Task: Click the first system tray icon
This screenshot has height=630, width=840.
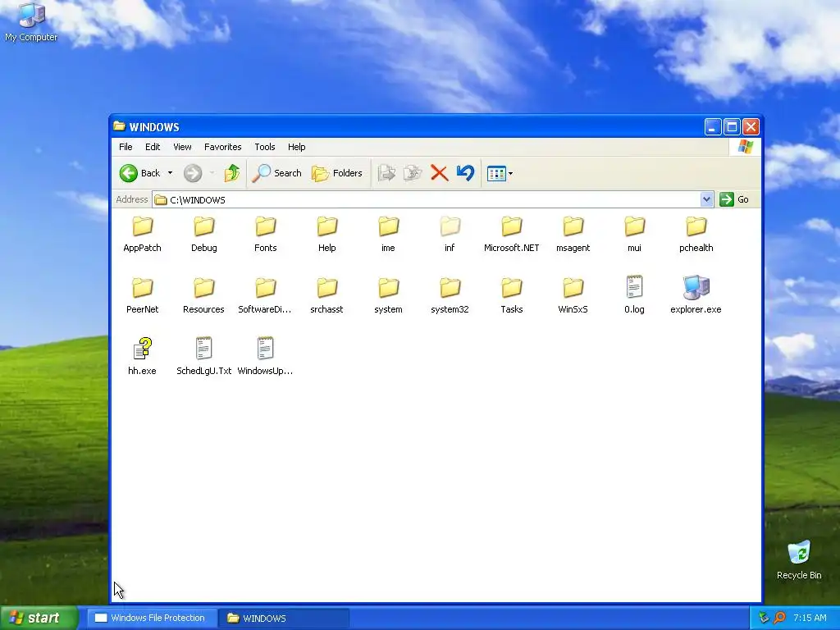Action: pyautogui.click(x=764, y=619)
